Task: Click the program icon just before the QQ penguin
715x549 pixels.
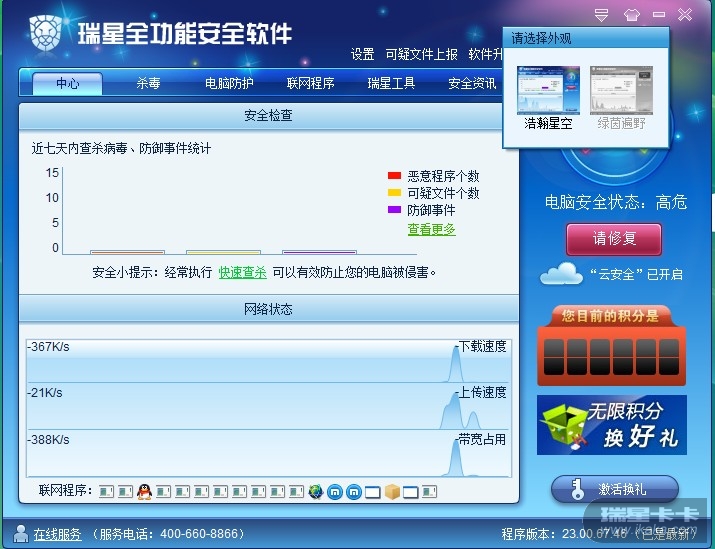Action: (x=125, y=492)
